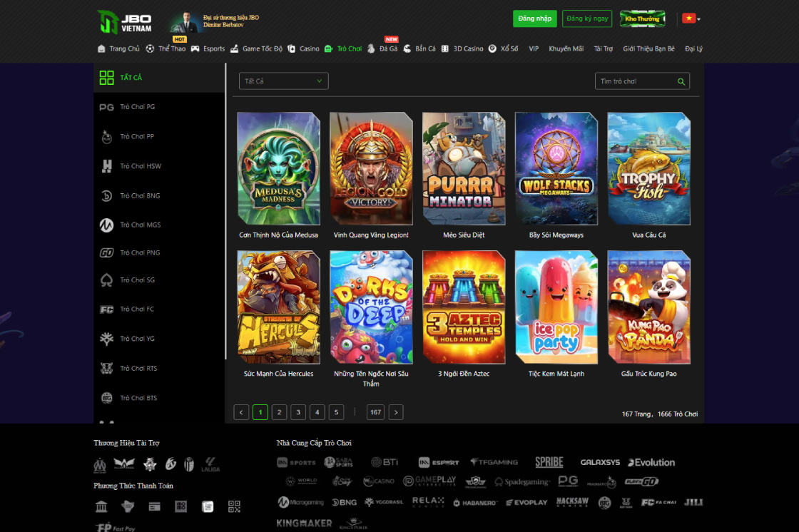Image resolution: width=799 pixels, height=532 pixels.
Task: Select the Trò Chơi MGS icon
Action: point(106,225)
